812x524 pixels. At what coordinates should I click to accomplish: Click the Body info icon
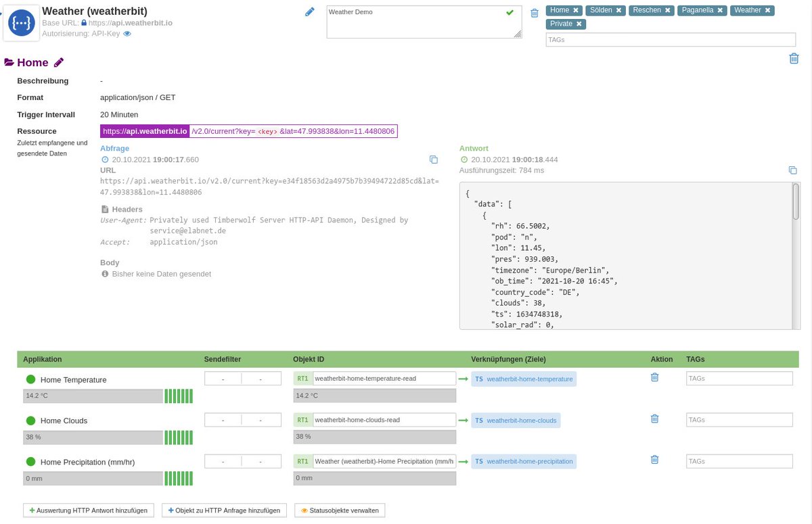105,274
